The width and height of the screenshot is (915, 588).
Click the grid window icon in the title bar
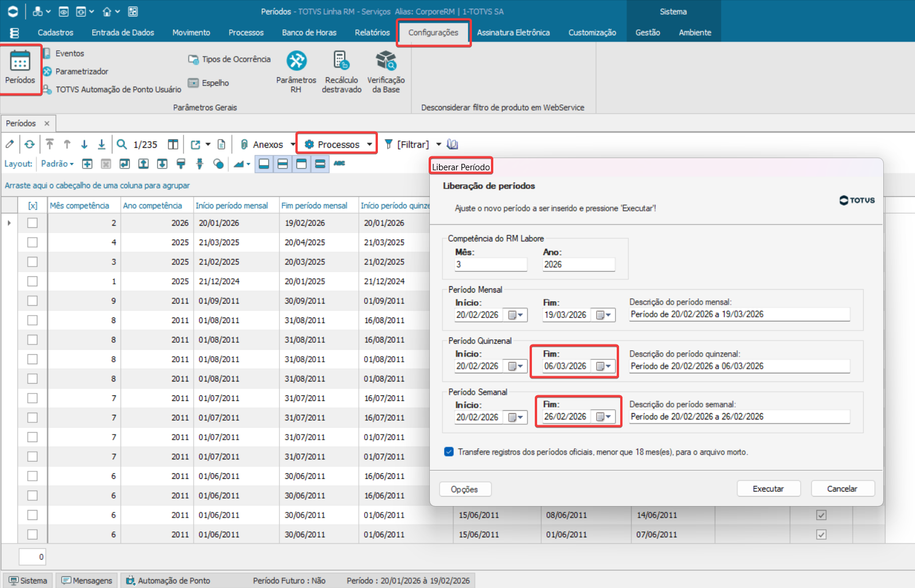click(133, 12)
